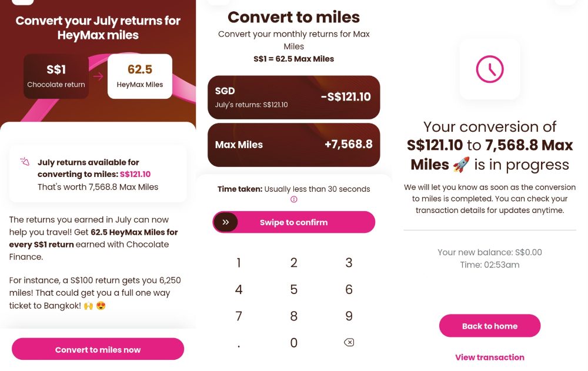Tap the Convert to miles now button
This screenshot has height=371, width=588.
point(98,349)
